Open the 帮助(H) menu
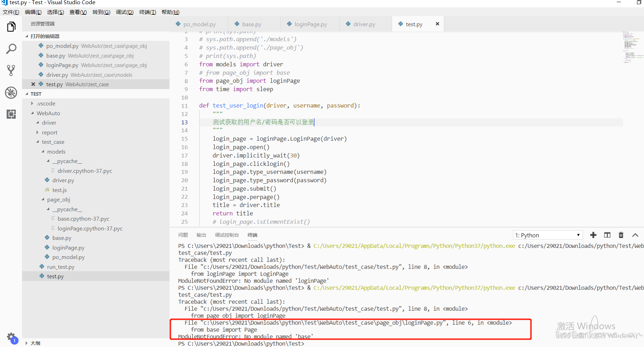Image resolution: width=644 pixels, height=347 pixels. 170,12
